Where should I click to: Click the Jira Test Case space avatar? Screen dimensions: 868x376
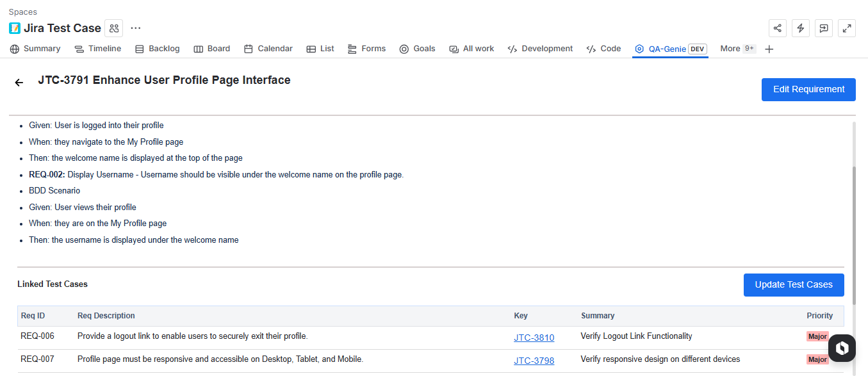[x=15, y=28]
